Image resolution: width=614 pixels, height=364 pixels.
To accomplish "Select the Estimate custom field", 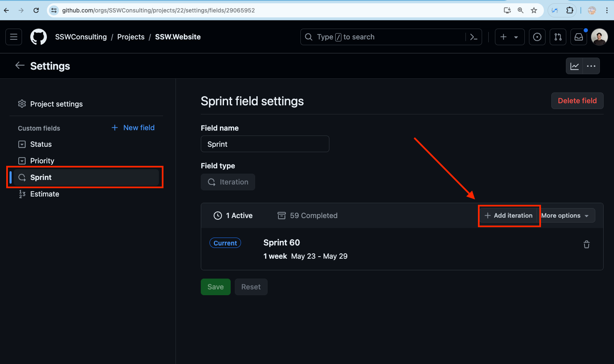I will point(44,194).
